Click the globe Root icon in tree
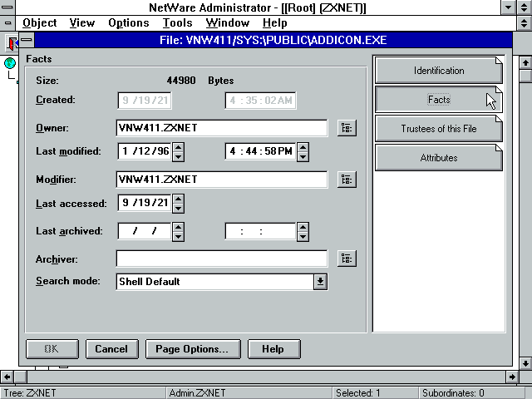The height and width of the screenshot is (399, 532). click(10, 63)
